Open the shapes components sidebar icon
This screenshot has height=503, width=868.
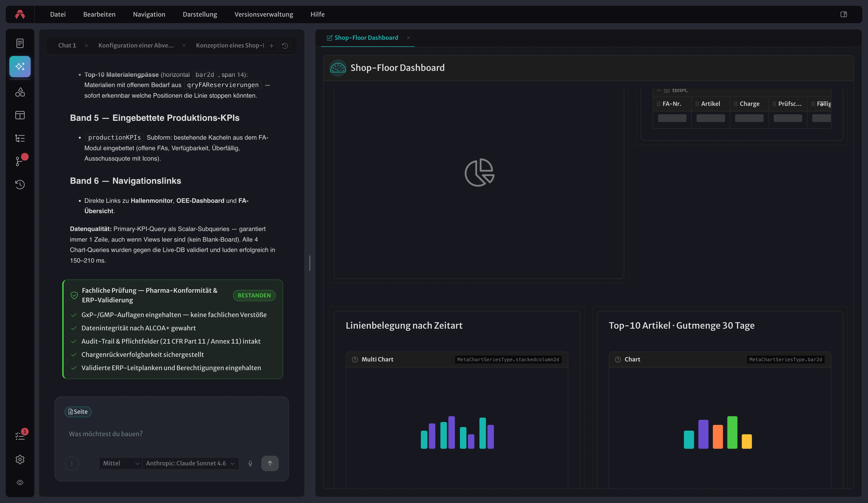click(x=20, y=92)
